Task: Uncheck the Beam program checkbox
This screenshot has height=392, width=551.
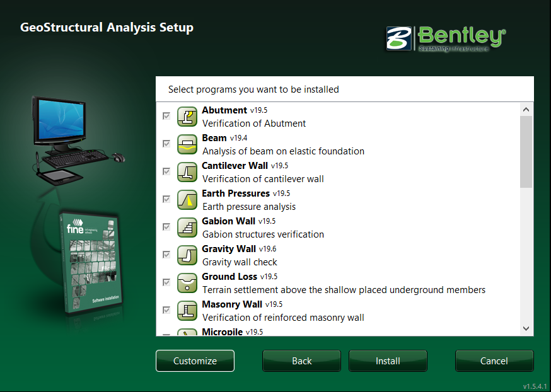Action: point(166,144)
